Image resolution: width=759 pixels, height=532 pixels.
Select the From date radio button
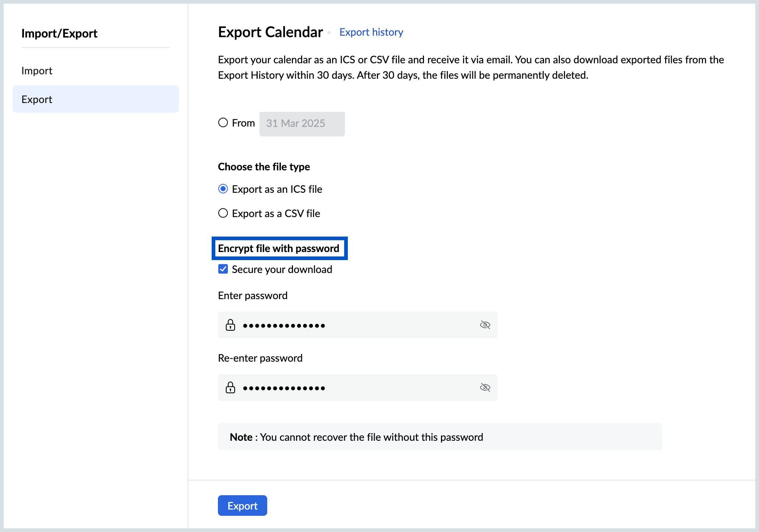[x=223, y=123]
